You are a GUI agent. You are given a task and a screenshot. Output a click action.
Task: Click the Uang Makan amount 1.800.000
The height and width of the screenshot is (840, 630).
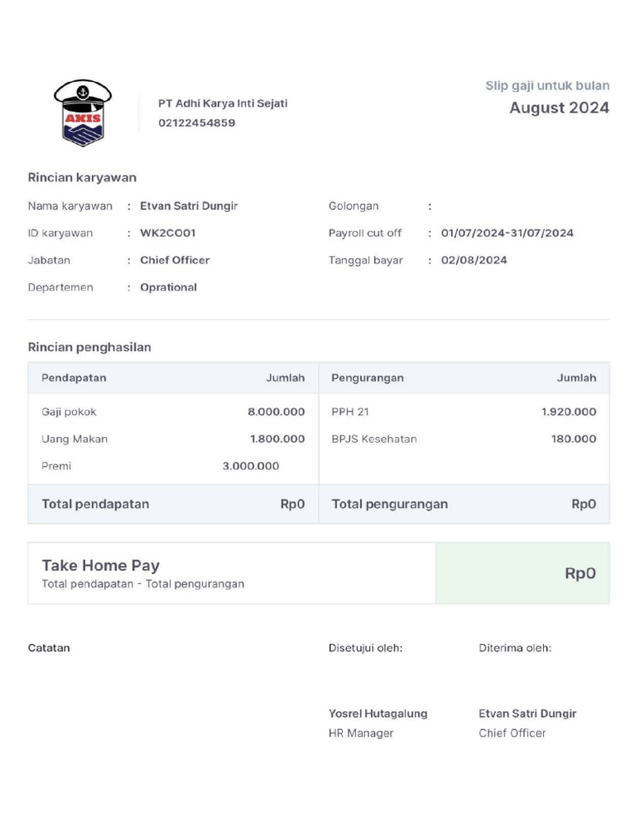277,439
